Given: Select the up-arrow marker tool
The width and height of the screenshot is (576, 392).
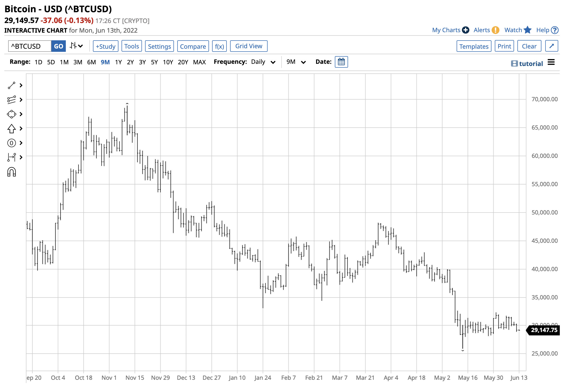Looking at the screenshot, I should [x=11, y=129].
